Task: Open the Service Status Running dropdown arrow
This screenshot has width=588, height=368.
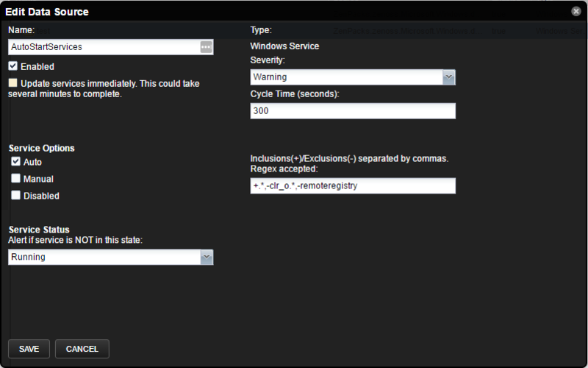Action: coord(207,257)
